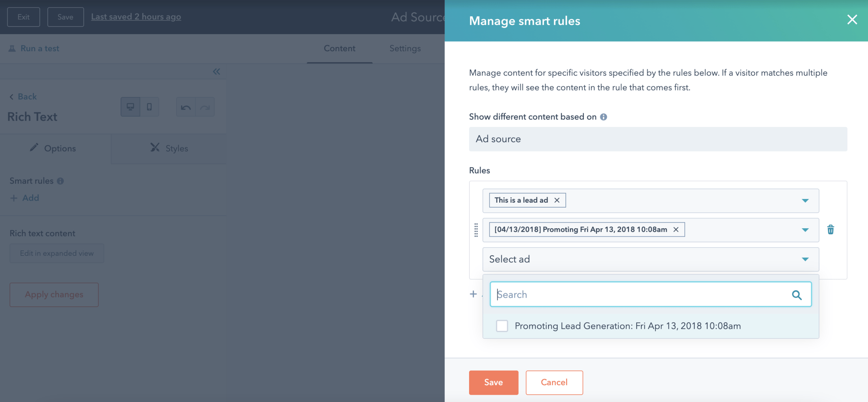
Task: Select the Options pencil icon
Action: point(34,148)
